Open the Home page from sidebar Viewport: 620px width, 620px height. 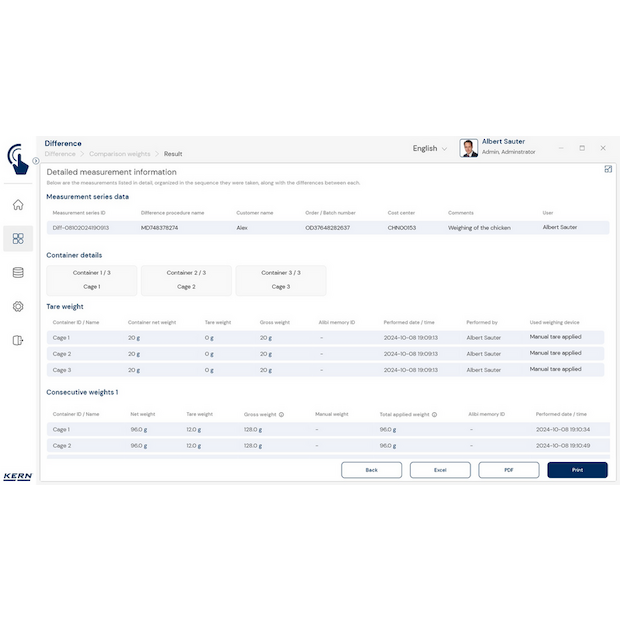pyautogui.click(x=18, y=205)
